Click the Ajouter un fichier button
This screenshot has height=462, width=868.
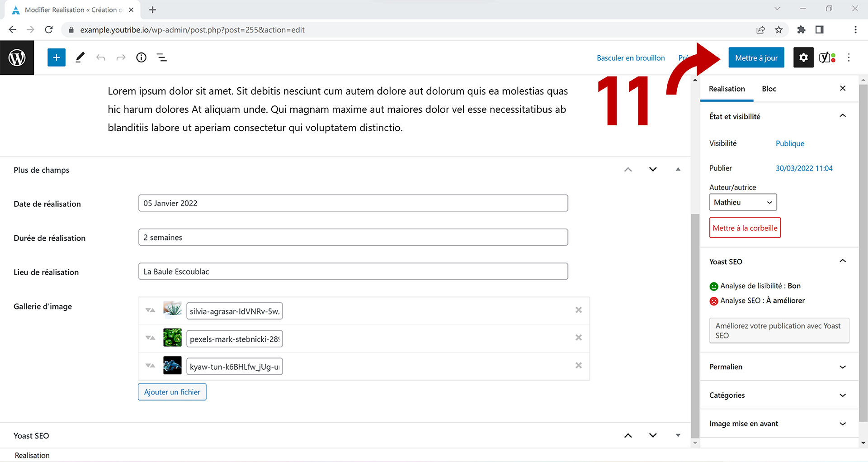[172, 392]
